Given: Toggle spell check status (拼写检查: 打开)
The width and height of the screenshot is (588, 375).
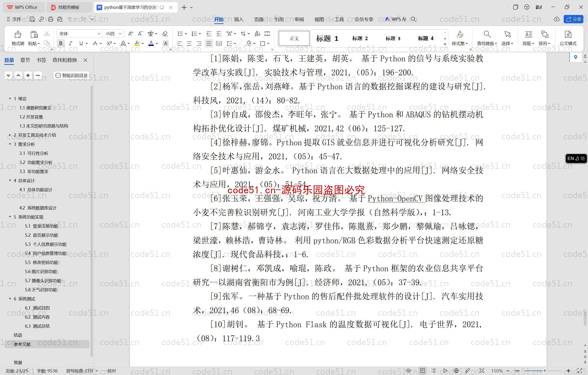Looking at the screenshot, I should (x=82, y=371).
